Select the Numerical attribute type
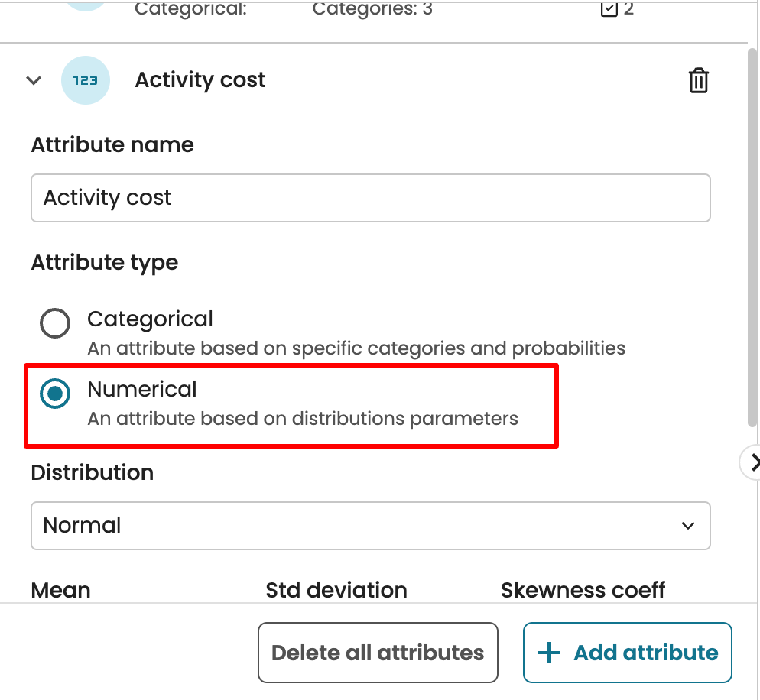This screenshot has height=700, width=760. [x=55, y=394]
